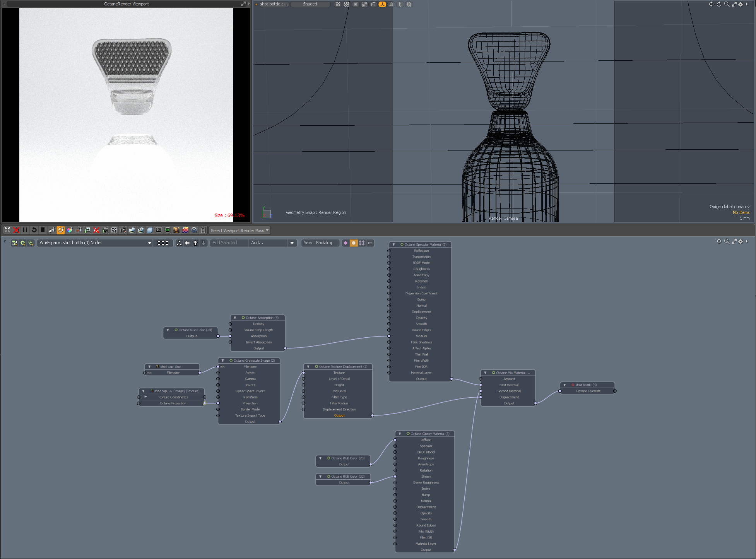Open the Mona Lisa image icon
This screenshot has height=559, width=756.
pos(176,230)
